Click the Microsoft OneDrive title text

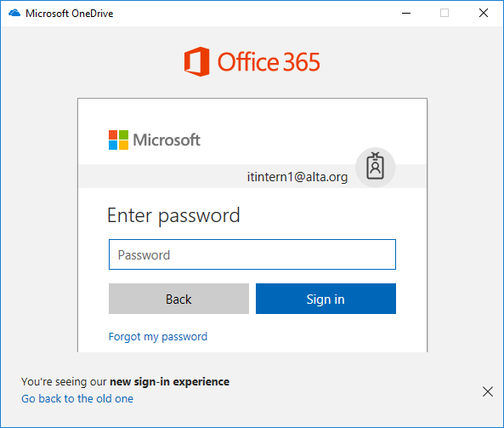tap(70, 14)
